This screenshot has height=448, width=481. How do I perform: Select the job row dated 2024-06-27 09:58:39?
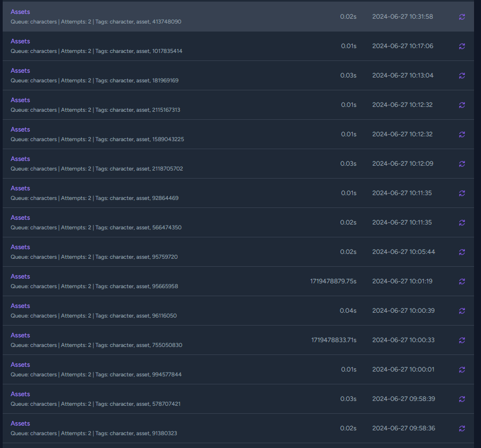[241, 399]
